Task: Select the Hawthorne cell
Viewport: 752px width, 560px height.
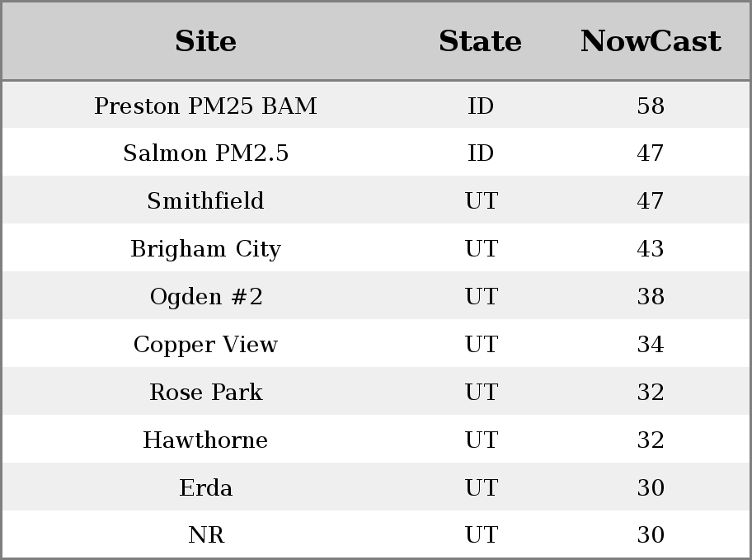Action: (x=205, y=440)
